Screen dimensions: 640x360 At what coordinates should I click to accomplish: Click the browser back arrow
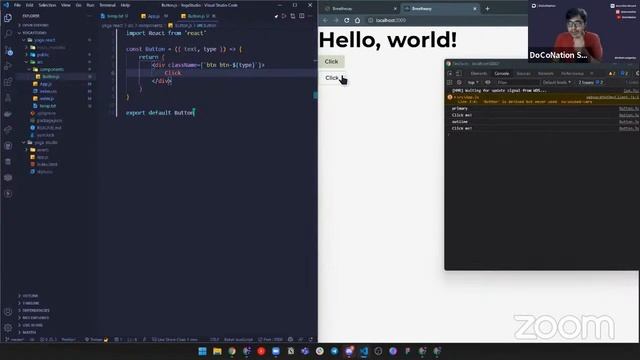click(x=325, y=20)
